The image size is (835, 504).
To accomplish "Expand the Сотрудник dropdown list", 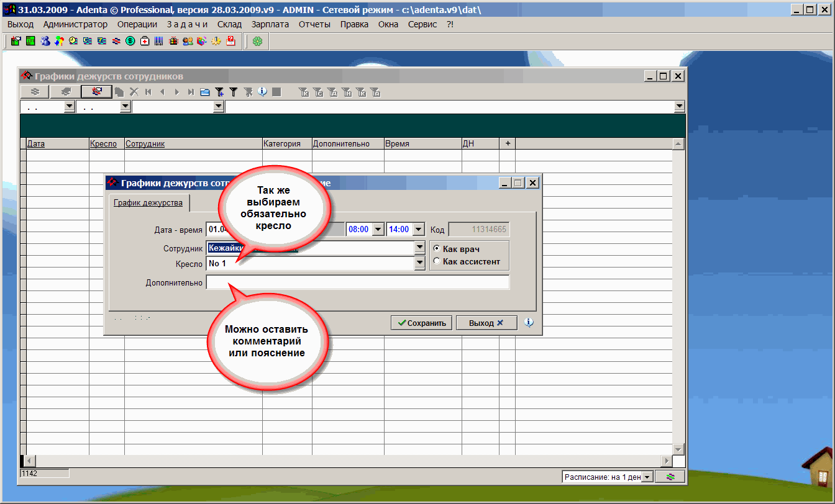I will click(419, 248).
